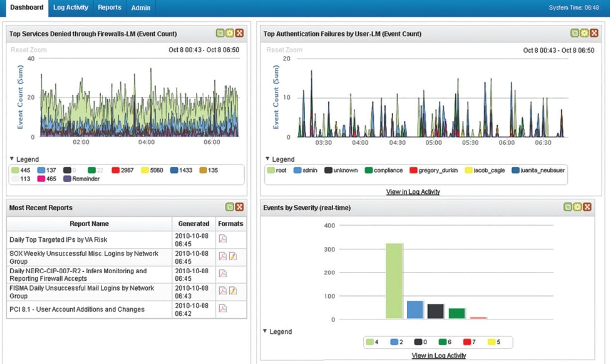Click the Formats column header
610x364 pixels.
(x=231, y=224)
